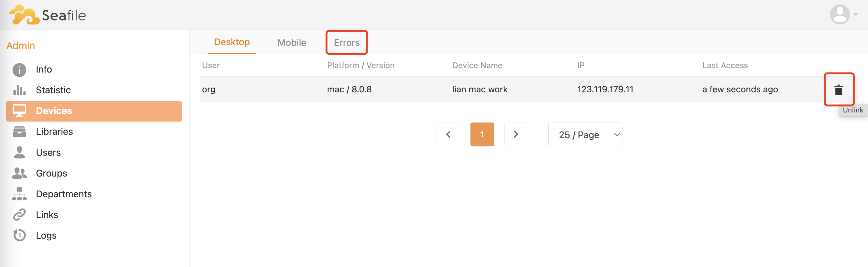Open the Statistic bar chart icon

pos(19,90)
